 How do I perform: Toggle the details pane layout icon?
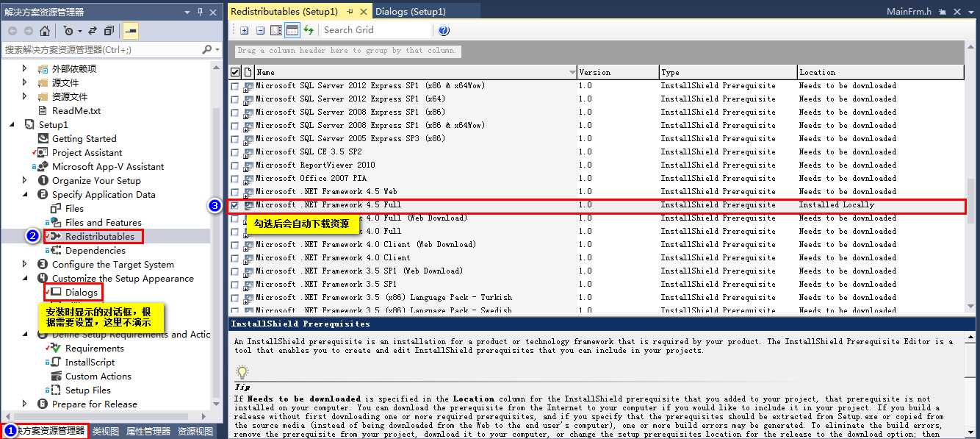coord(275,30)
